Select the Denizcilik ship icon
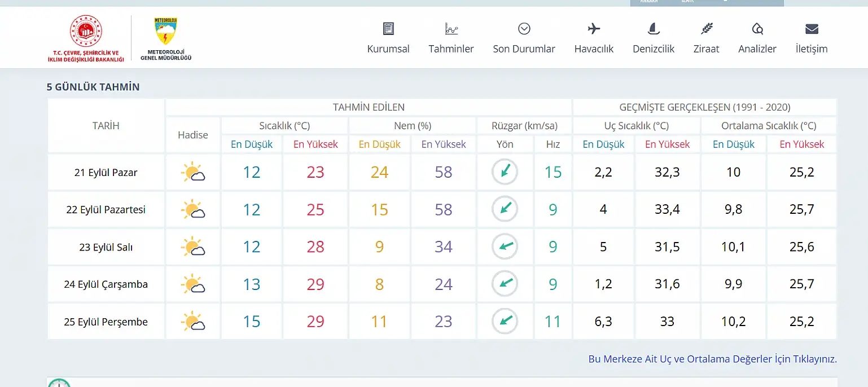Viewport: 868px width, 387px height. point(654,29)
